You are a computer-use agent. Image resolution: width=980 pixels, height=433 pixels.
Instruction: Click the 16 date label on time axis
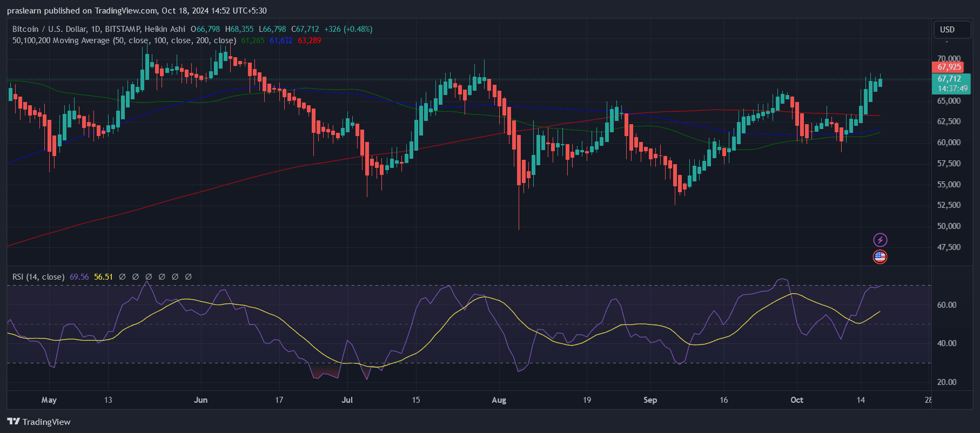click(x=723, y=400)
